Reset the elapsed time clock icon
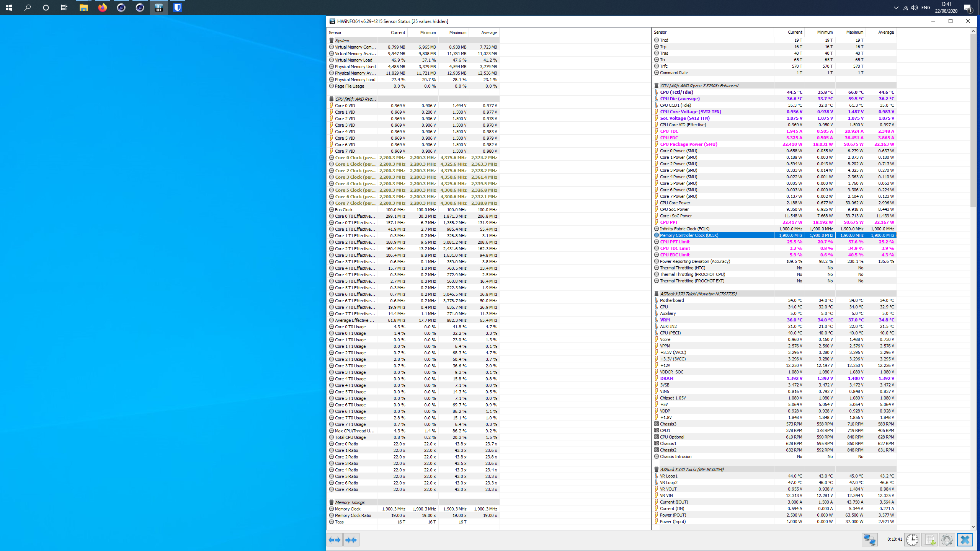Viewport: 980px width, 551px height. click(x=912, y=540)
